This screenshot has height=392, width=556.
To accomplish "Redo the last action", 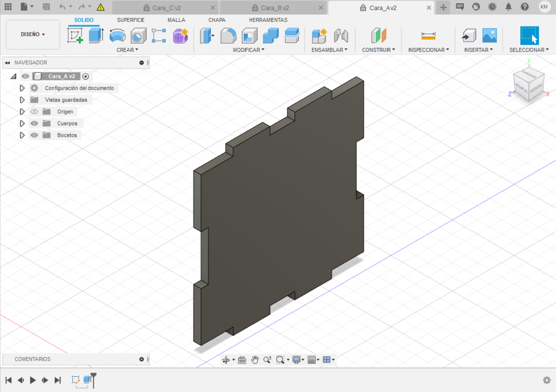I will 82,7.
